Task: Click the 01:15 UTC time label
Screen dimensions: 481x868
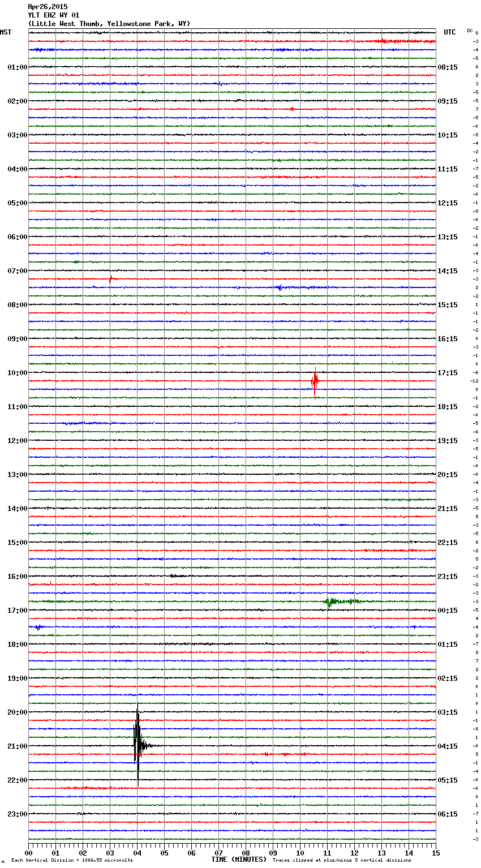Action: pos(448,644)
